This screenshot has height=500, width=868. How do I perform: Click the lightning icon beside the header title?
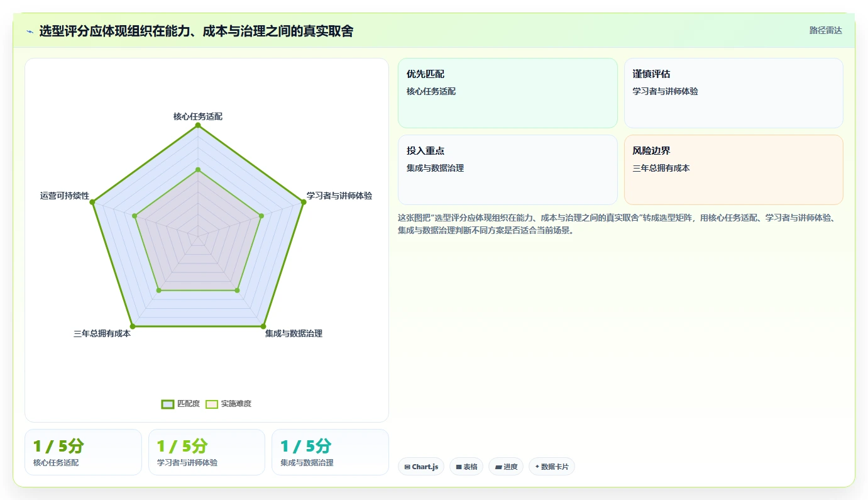pos(30,31)
